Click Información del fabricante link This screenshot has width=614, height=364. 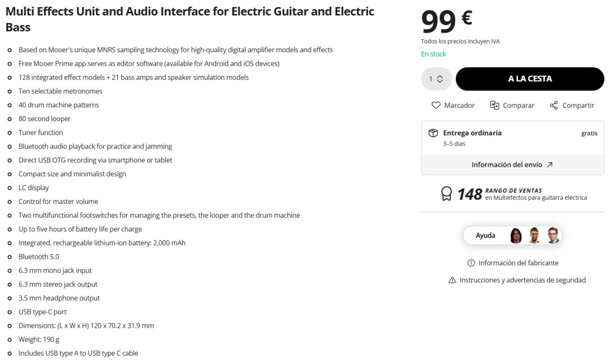click(x=518, y=263)
